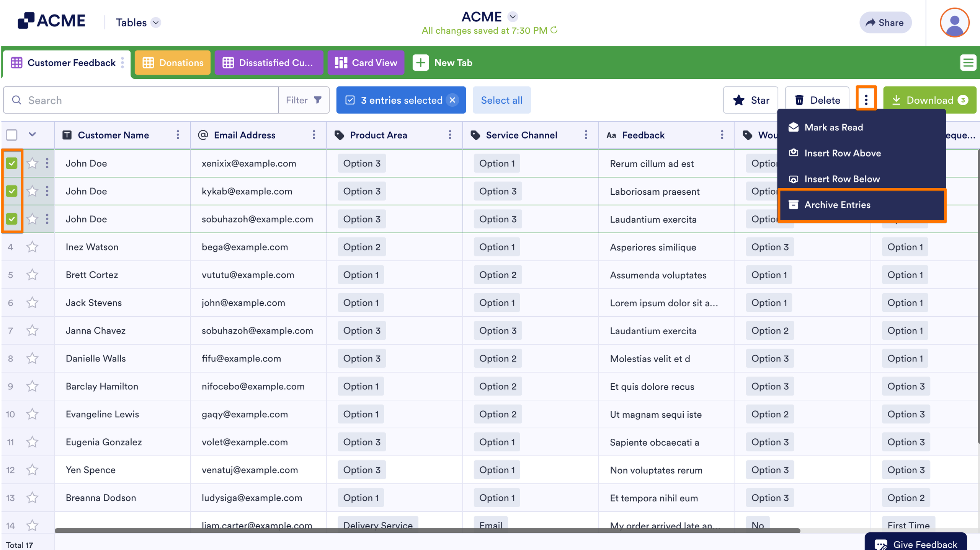Viewport: 980px width, 550px height.
Task: Toggle the header select-all checkbox
Action: 12,135
